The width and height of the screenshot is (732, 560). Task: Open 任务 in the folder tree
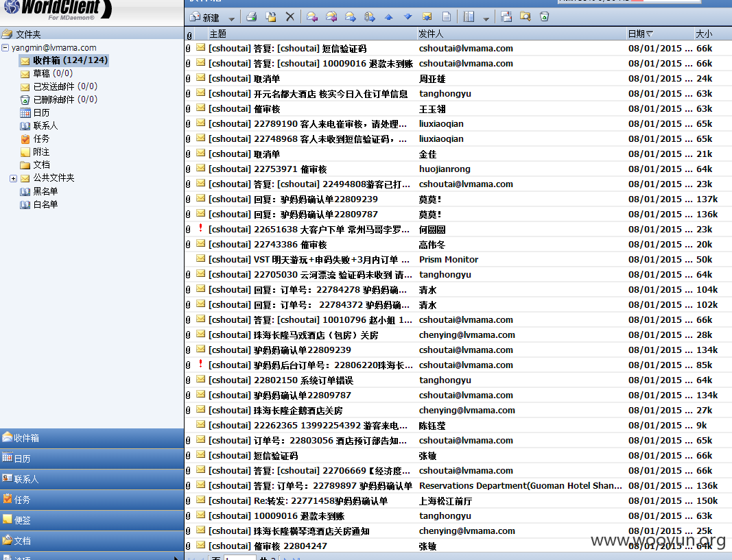click(x=35, y=139)
